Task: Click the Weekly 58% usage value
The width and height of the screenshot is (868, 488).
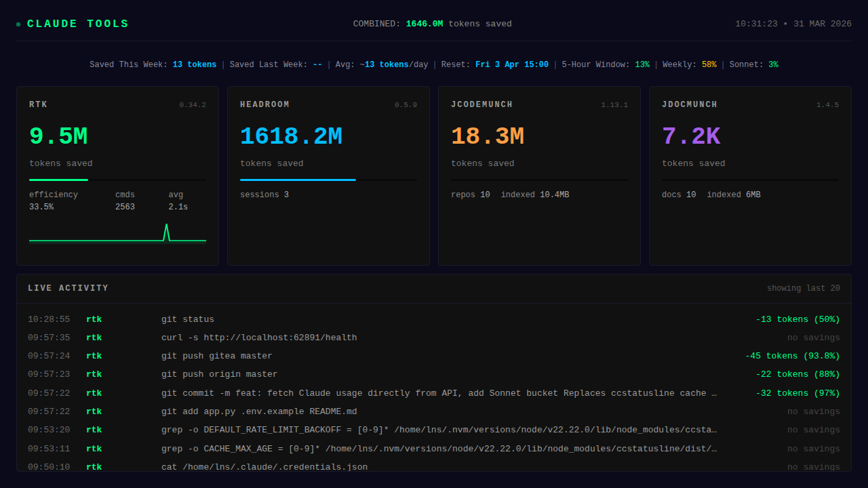Action: click(709, 65)
